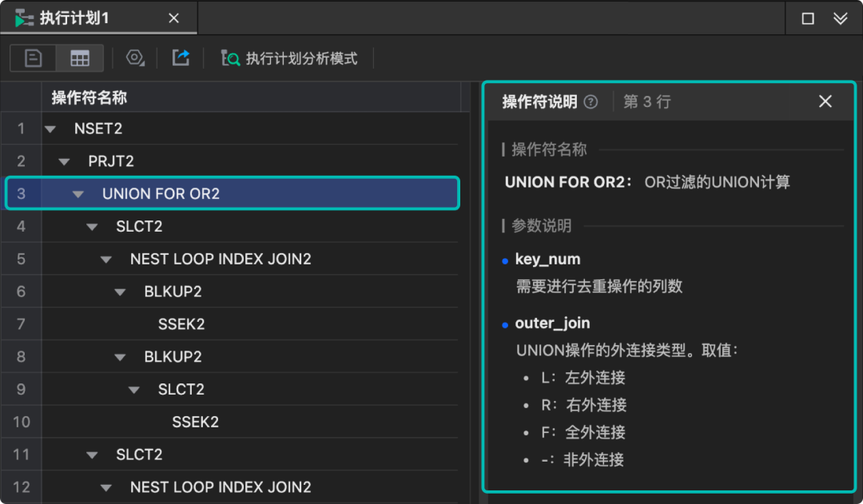Screen dimensions: 863x504
Task: Open the hexagon settings dropdown icon
Action: (x=136, y=58)
